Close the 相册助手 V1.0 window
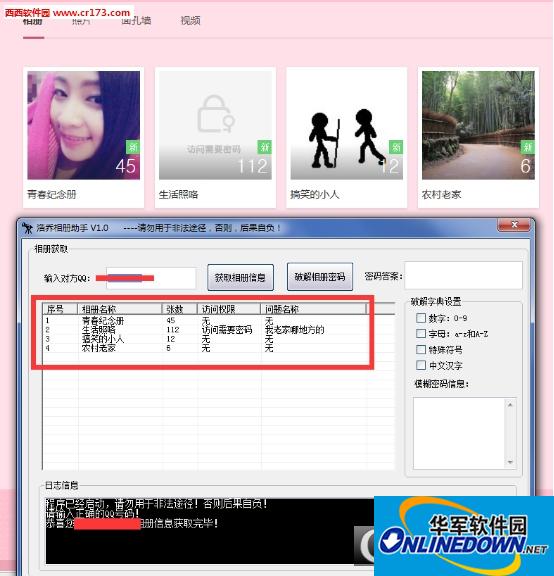This screenshot has height=576, width=554. pos(514,225)
